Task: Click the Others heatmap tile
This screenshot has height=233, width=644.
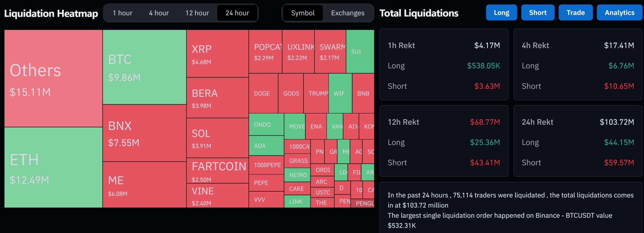Action: pos(53,78)
